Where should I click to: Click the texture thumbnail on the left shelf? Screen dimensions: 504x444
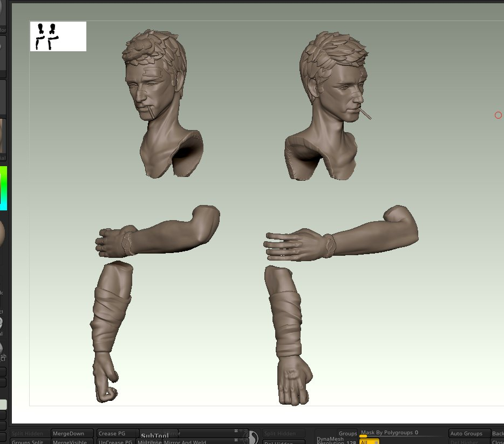tap(2, 136)
